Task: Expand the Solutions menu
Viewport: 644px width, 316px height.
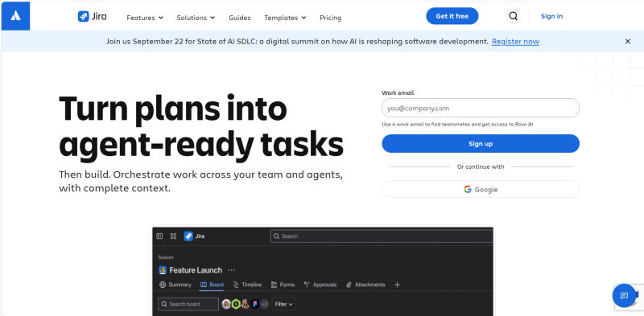Action: 196,18
